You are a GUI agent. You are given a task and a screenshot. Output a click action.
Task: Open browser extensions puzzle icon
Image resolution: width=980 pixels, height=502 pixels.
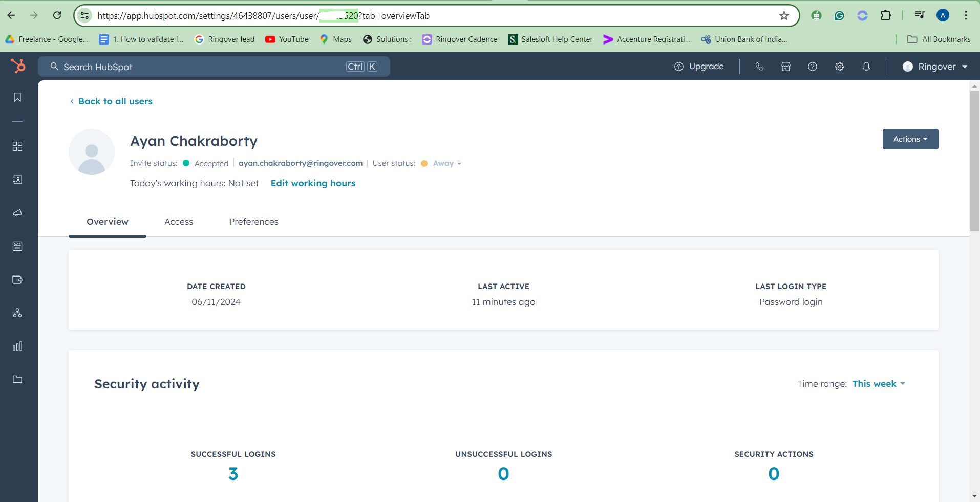(886, 15)
